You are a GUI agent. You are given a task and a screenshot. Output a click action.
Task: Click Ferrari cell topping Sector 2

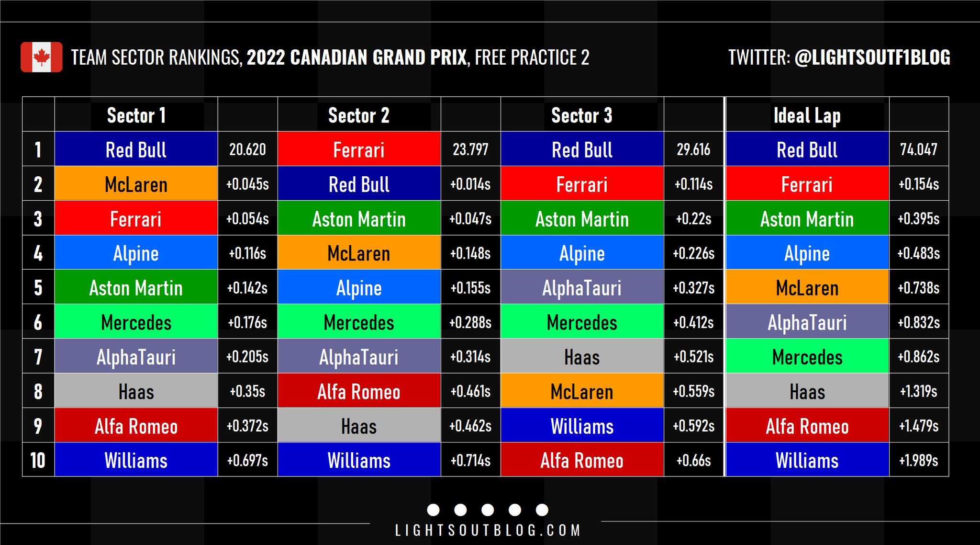(x=359, y=149)
